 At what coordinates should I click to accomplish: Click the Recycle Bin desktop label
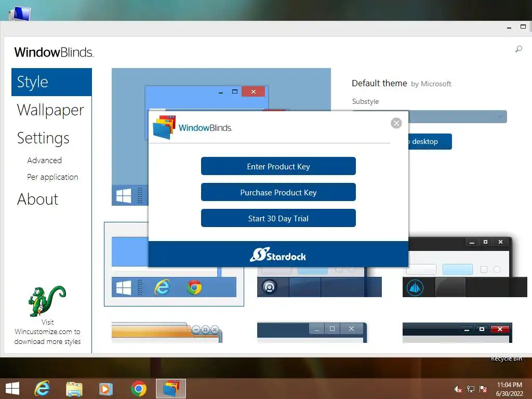pyautogui.click(x=506, y=358)
